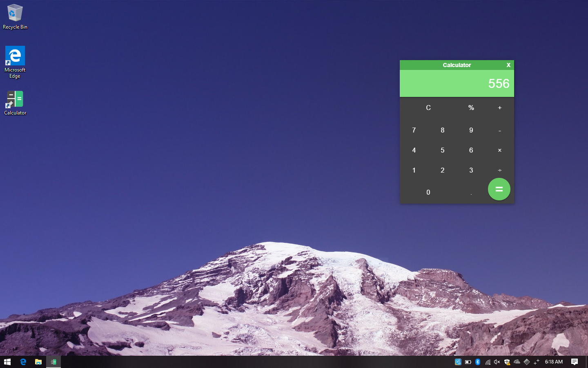This screenshot has width=588, height=368.
Task: Open Wi-Fi network settings in tray
Action: (x=488, y=362)
